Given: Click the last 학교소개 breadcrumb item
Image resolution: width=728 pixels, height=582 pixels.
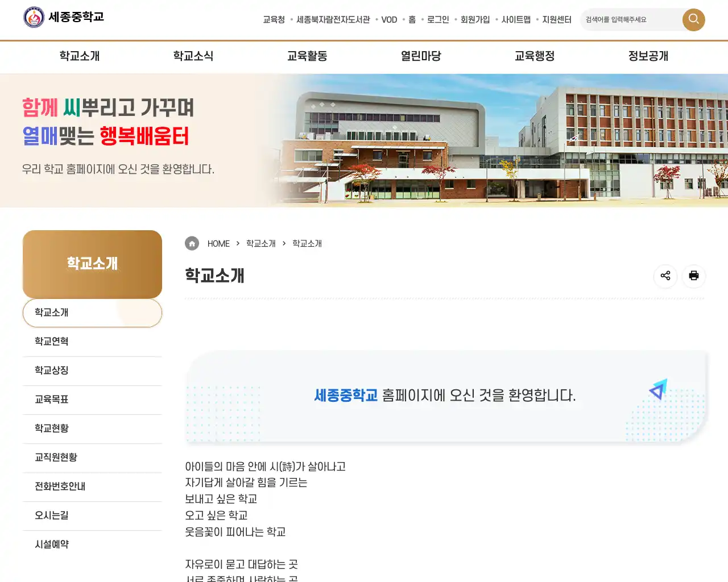Looking at the screenshot, I should [x=307, y=243].
